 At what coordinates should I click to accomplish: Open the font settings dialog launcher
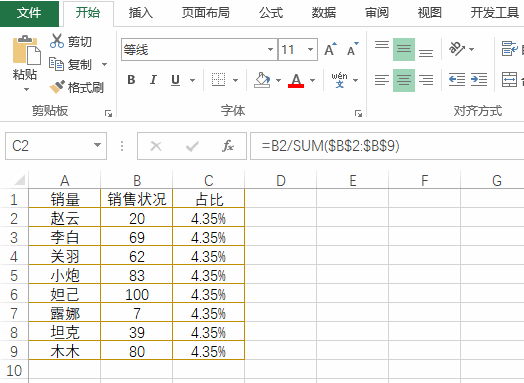click(x=358, y=114)
